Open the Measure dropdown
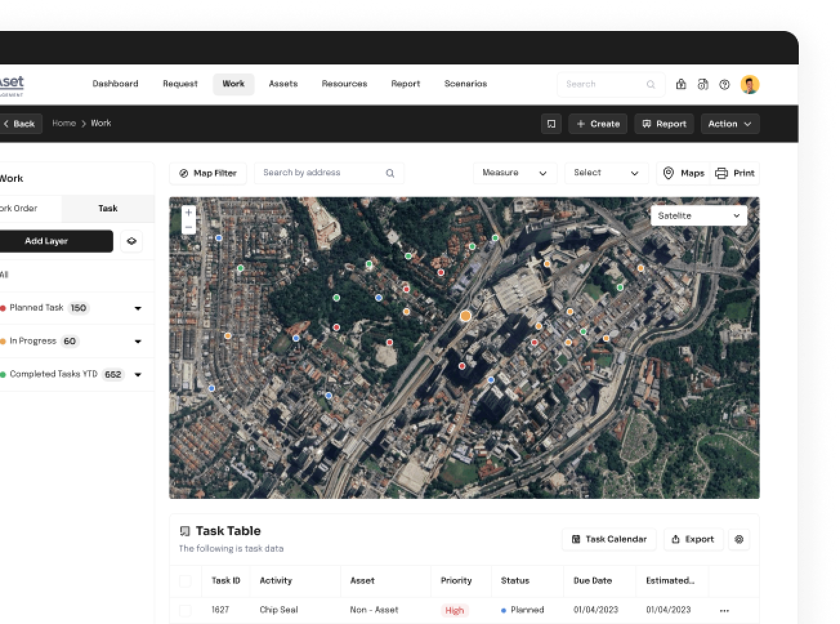 pyautogui.click(x=515, y=173)
